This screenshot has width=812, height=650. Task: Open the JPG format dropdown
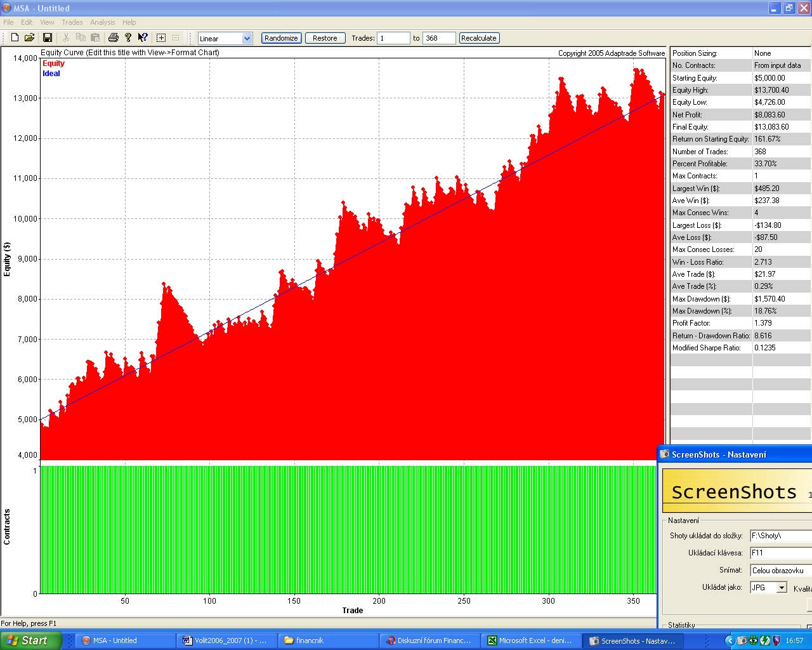pyautogui.click(x=782, y=588)
